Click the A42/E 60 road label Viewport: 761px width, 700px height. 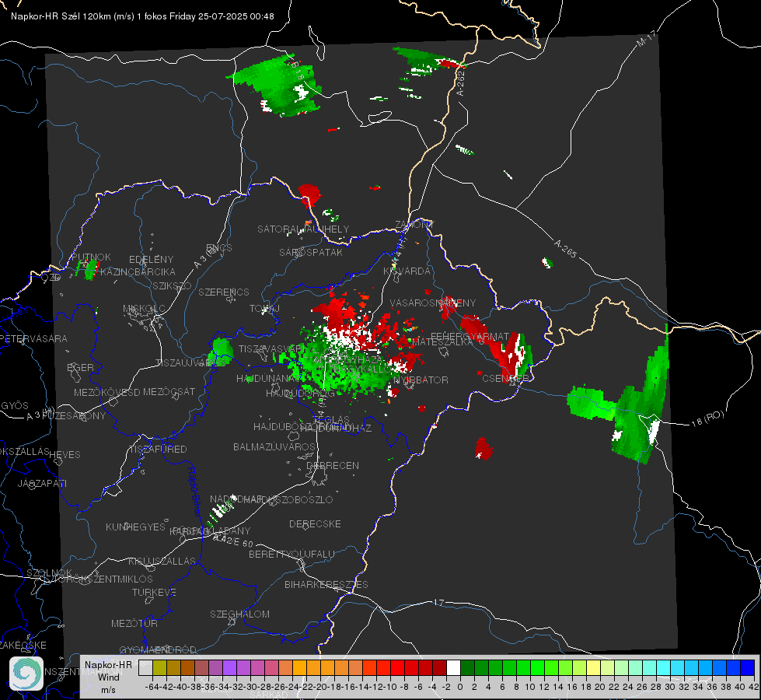[233, 541]
